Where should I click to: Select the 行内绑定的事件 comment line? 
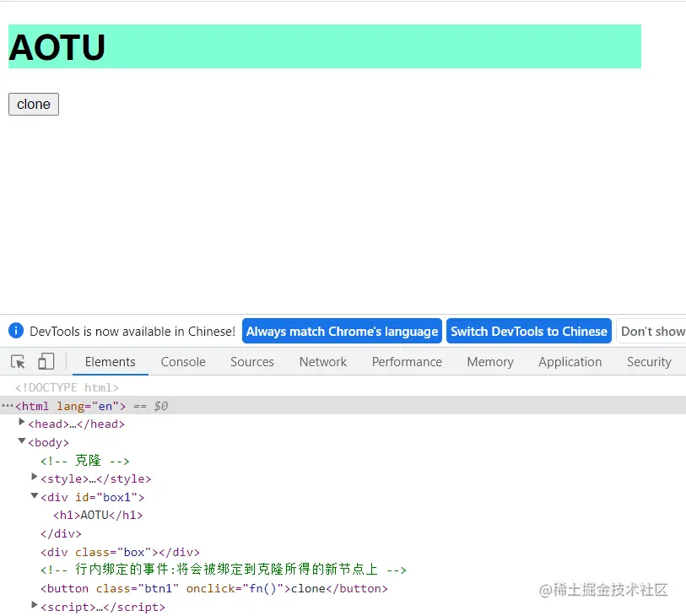pyautogui.click(x=223, y=570)
